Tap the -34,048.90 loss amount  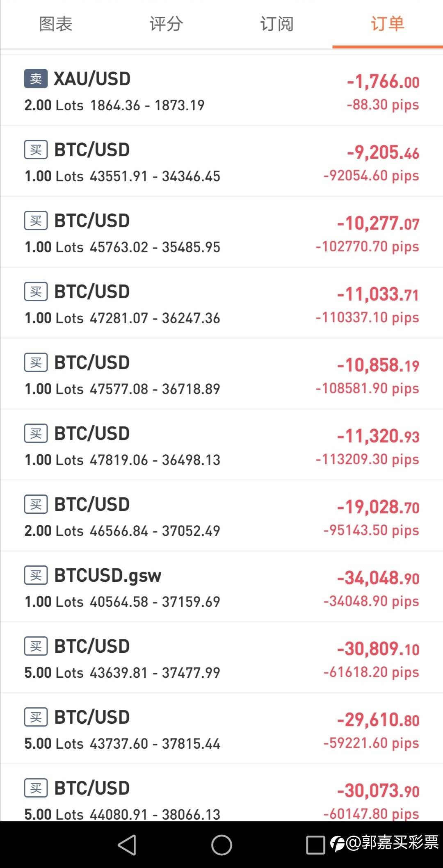tap(378, 578)
